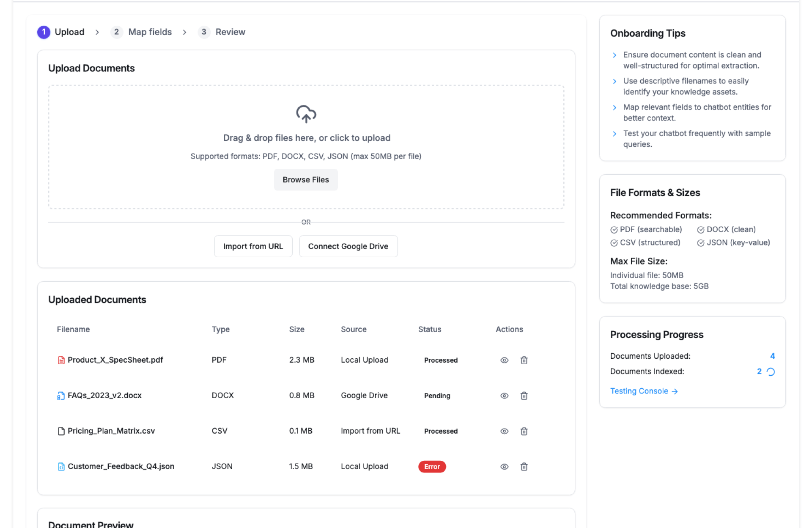Click the cloud upload icon

pyautogui.click(x=306, y=114)
